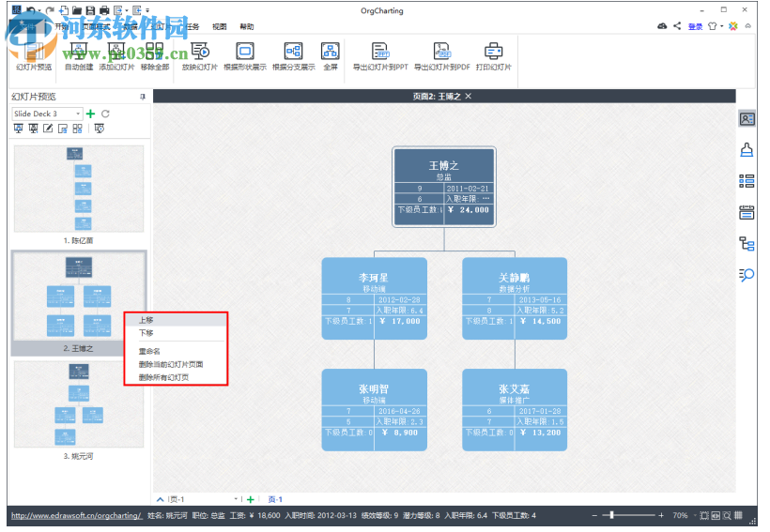
Task: Export slides to PDF (导出幻灯片到PDF)
Action: [442, 57]
